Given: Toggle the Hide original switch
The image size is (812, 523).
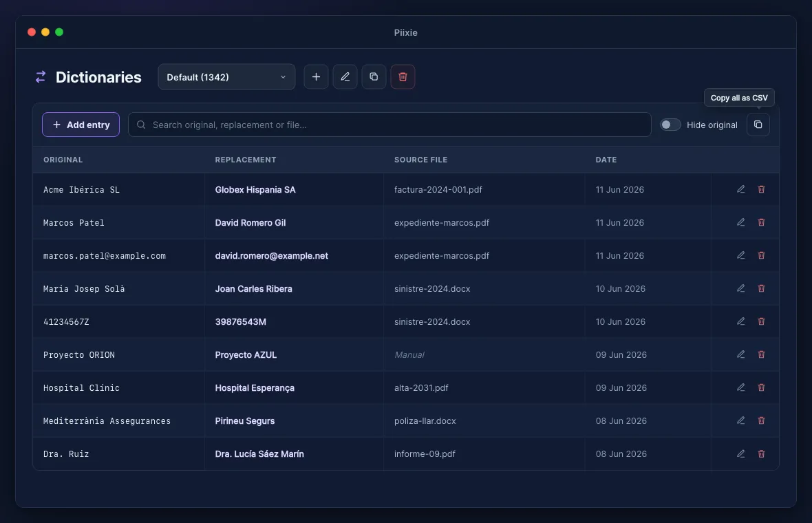Looking at the screenshot, I should pyautogui.click(x=670, y=125).
